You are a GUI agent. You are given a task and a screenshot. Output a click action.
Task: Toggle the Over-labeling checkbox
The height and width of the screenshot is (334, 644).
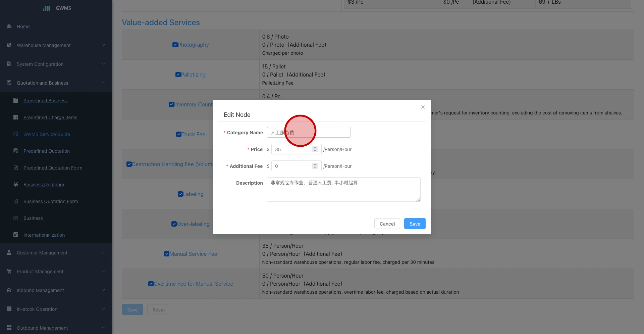[174, 224]
